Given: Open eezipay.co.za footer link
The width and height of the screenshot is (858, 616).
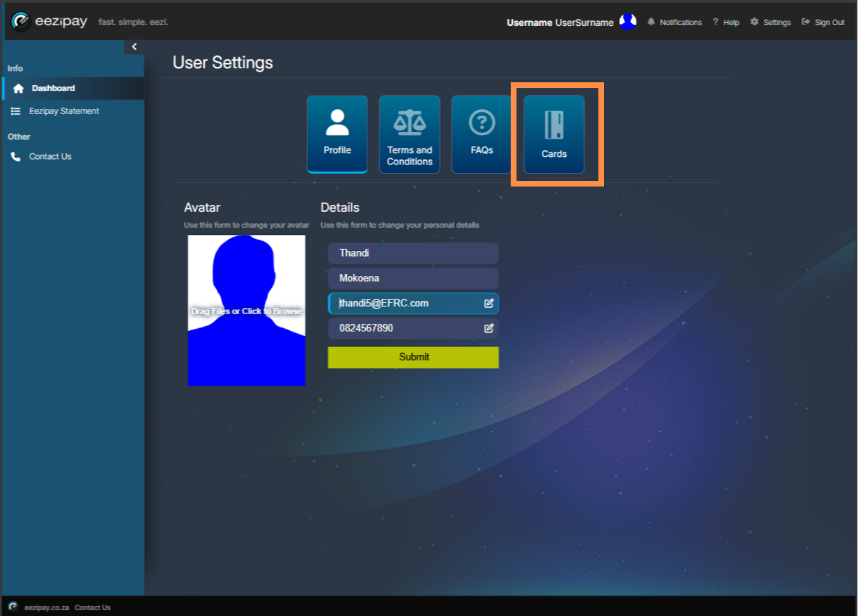Looking at the screenshot, I should (x=47, y=607).
